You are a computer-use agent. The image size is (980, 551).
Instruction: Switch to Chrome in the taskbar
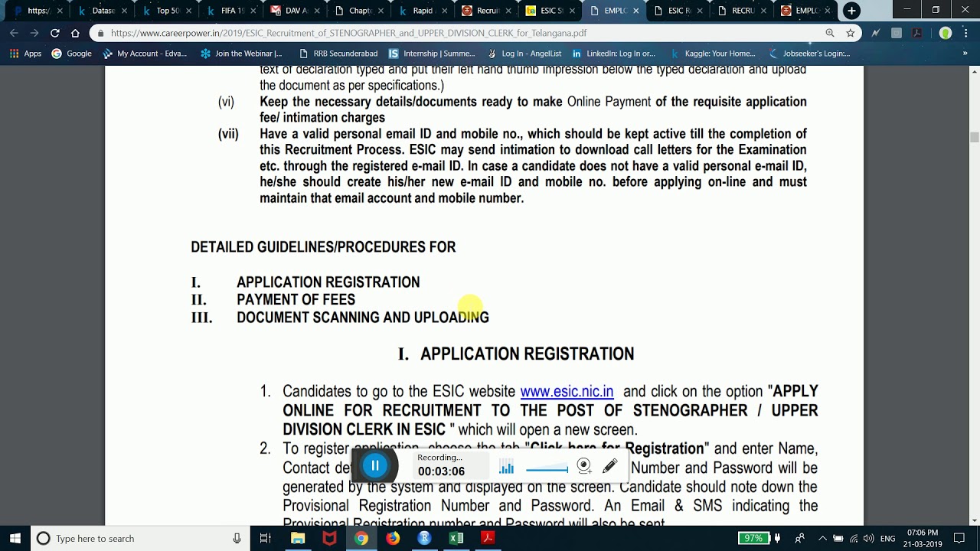pos(361,538)
